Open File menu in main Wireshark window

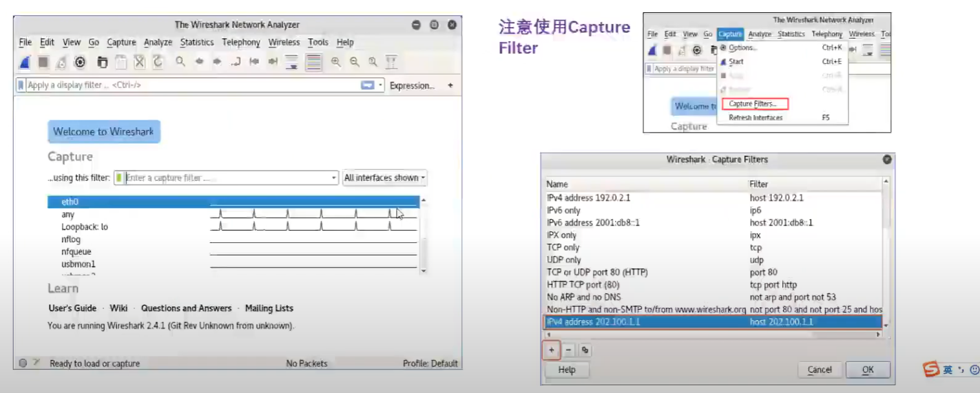(x=25, y=42)
